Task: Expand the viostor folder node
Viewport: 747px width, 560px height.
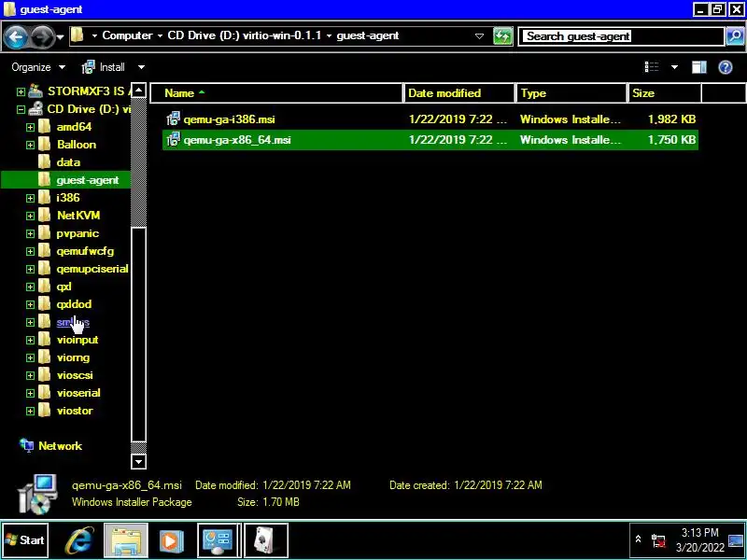Action: tap(30, 411)
